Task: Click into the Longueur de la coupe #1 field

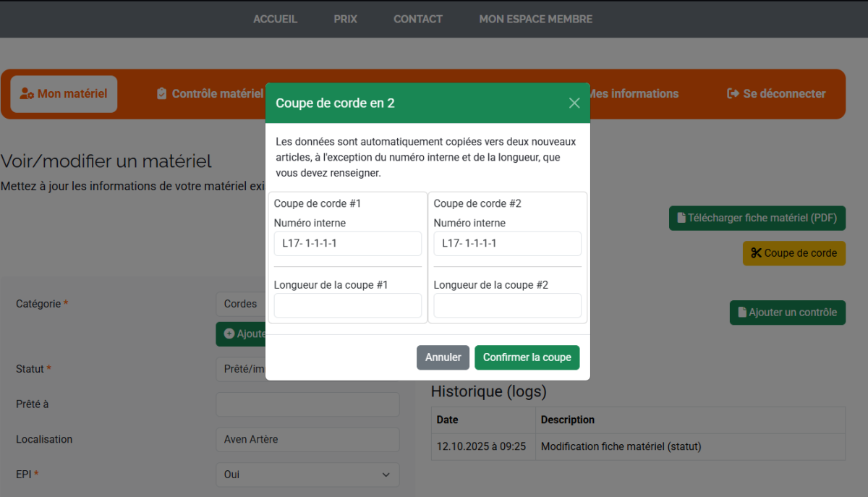Action: pos(347,305)
